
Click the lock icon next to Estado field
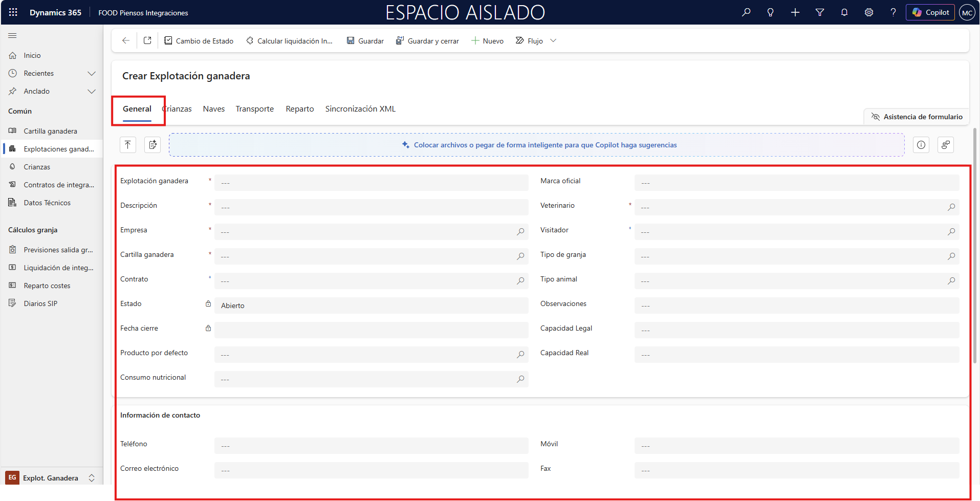click(x=208, y=303)
